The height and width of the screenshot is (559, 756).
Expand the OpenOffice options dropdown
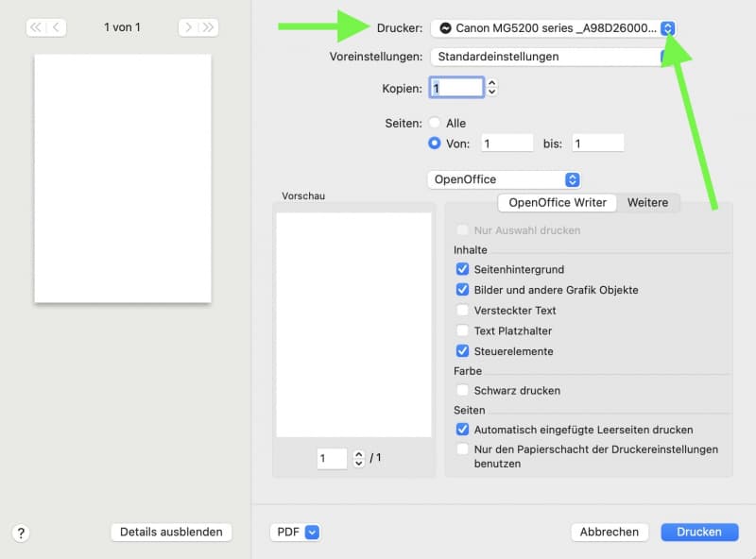[x=504, y=179]
